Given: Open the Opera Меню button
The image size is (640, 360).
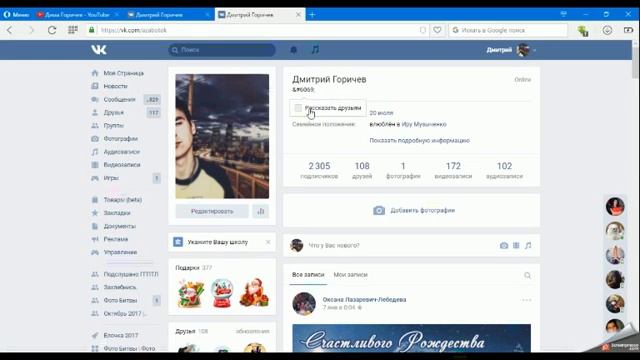Looking at the screenshot, I should (16, 15).
